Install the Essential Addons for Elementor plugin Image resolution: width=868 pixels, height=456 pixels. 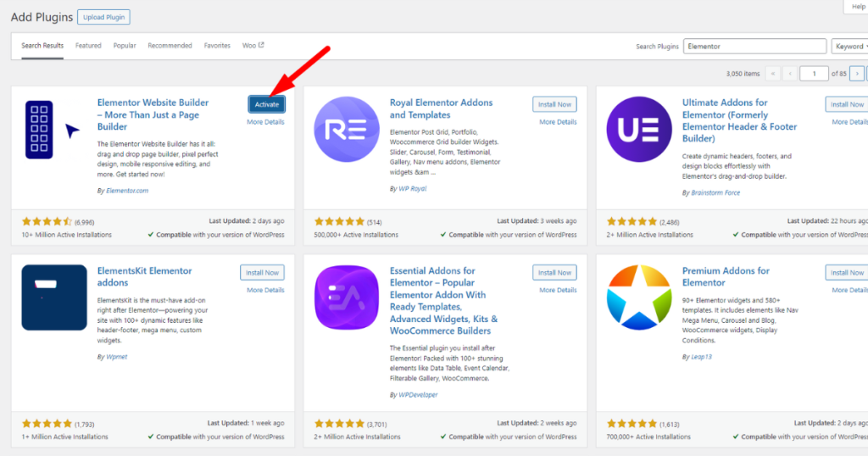[x=554, y=272]
